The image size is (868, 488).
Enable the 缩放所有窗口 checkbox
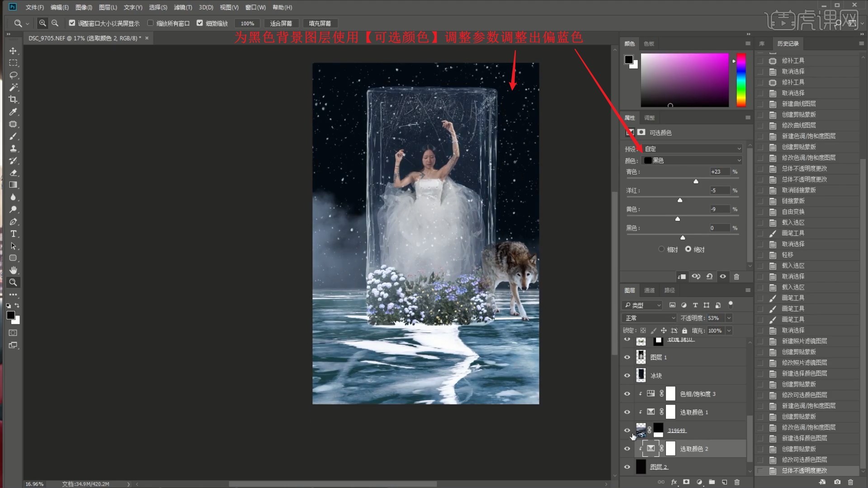(151, 23)
